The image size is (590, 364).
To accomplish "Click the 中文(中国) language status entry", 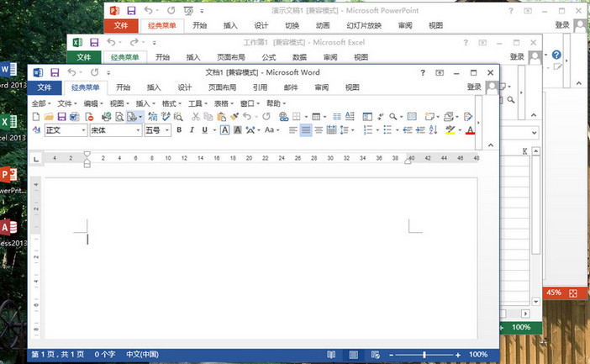I will (x=142, y=354).
